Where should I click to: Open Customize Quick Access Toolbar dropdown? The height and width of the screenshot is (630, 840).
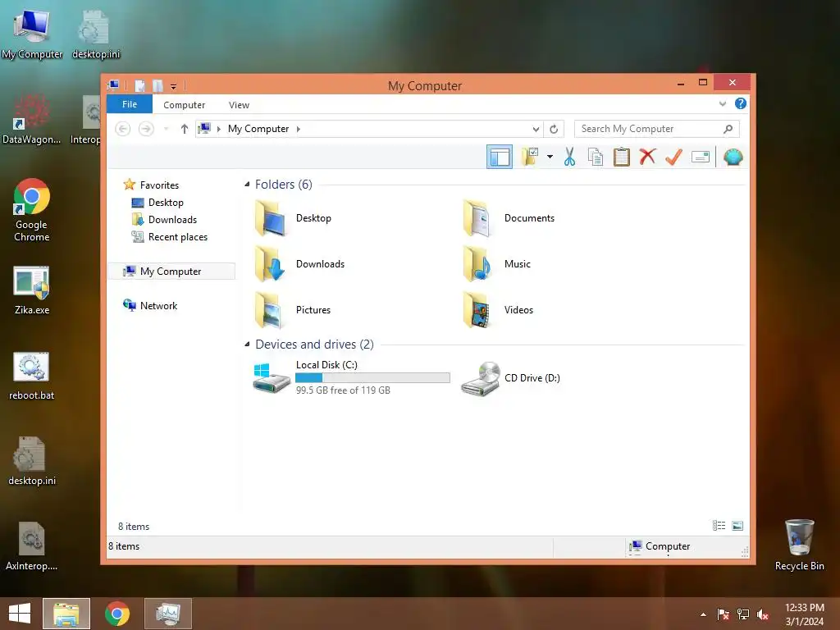click(x=174, y=86)
